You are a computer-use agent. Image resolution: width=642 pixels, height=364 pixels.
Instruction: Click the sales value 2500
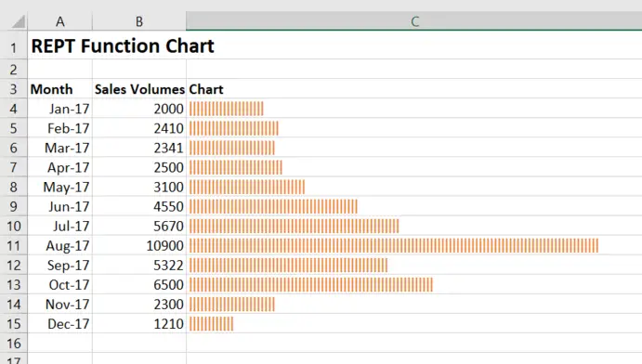tap(139, 167)
